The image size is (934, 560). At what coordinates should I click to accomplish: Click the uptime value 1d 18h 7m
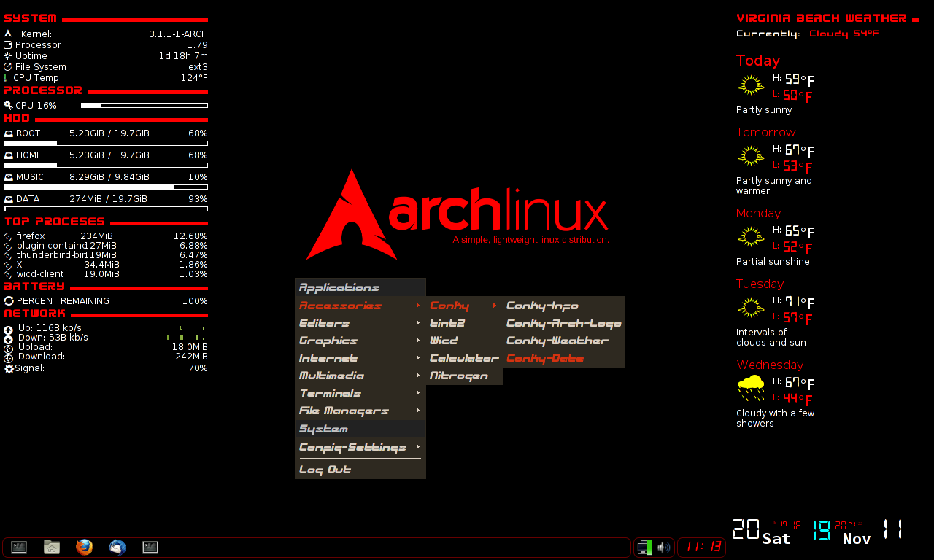click(183, 55)
